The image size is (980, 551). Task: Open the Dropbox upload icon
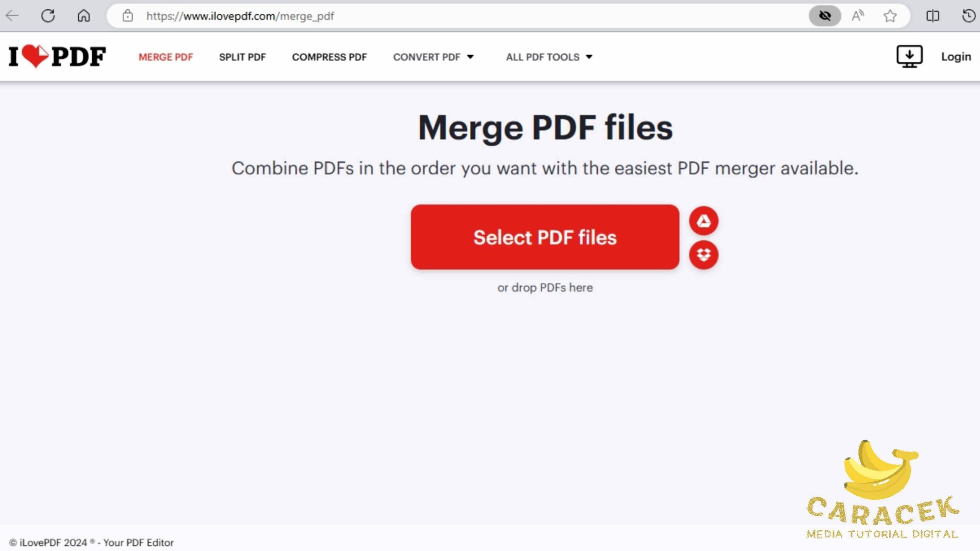[x=704, y=254]
